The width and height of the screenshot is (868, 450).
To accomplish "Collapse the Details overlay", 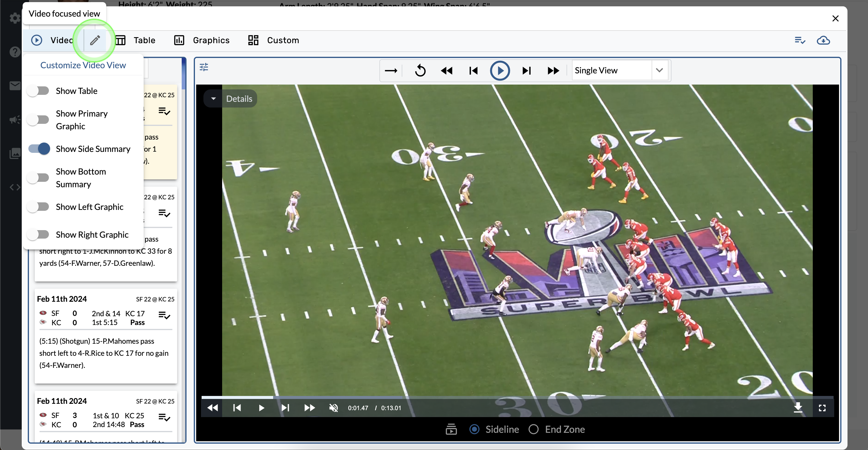I will point(213,98).
